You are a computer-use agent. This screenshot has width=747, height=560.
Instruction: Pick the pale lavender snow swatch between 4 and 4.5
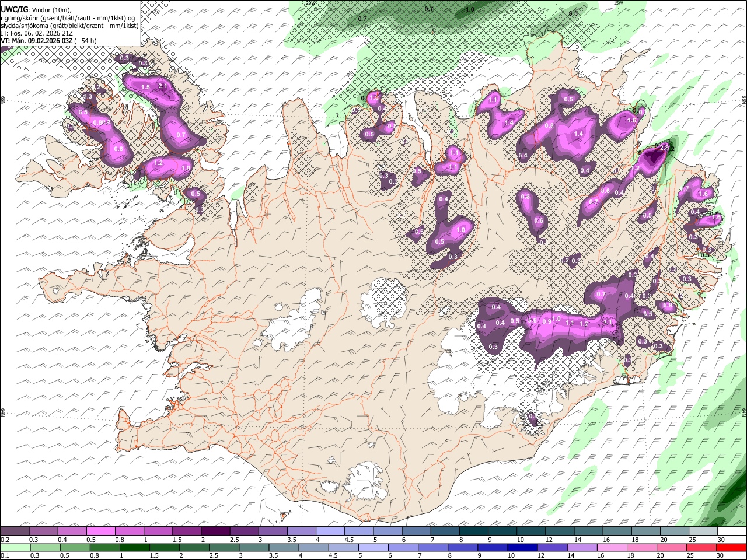330,531
